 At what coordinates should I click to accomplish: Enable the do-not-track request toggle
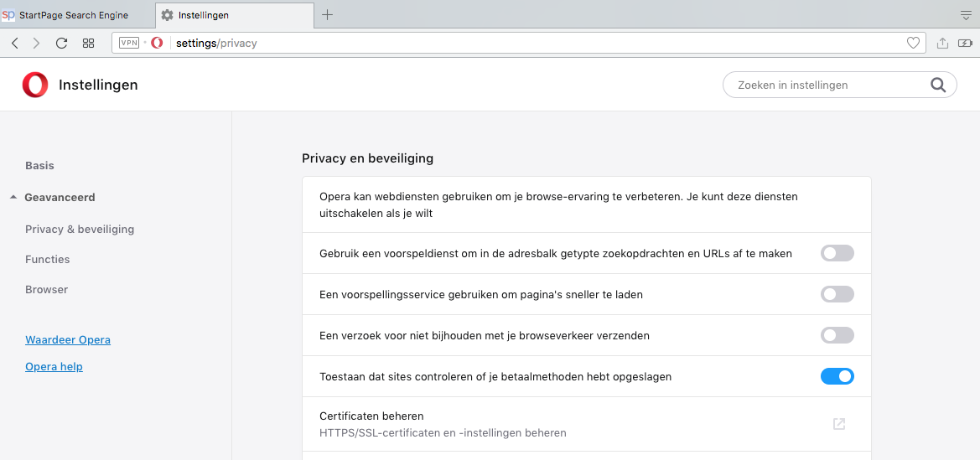(837, 335)
